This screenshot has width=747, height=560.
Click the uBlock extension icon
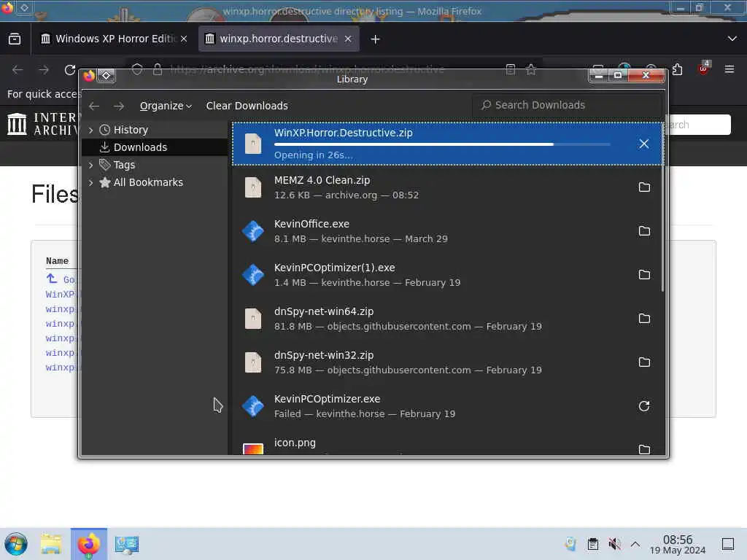click(704, 69)
